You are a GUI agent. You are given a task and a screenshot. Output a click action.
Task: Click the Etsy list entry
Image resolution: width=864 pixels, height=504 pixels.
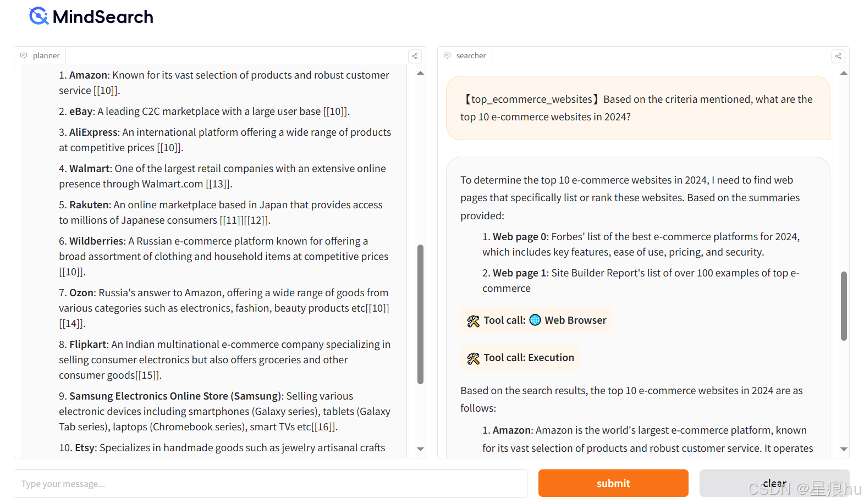(222, 447)
